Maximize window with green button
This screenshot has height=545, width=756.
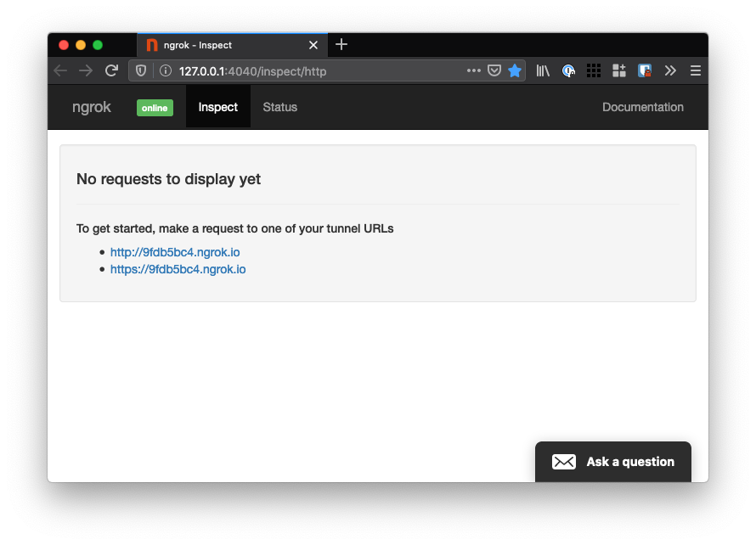(98, 45)
